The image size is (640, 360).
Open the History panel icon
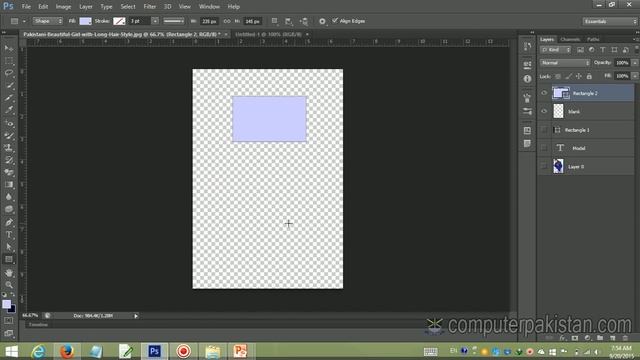(527, 47)
